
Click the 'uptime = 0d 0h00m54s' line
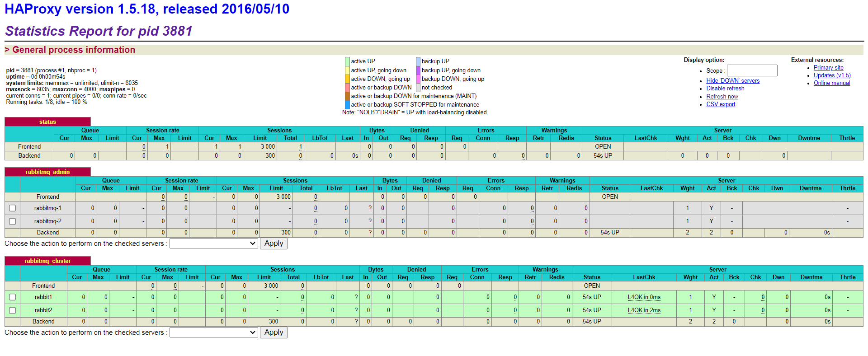click(36, 77)
